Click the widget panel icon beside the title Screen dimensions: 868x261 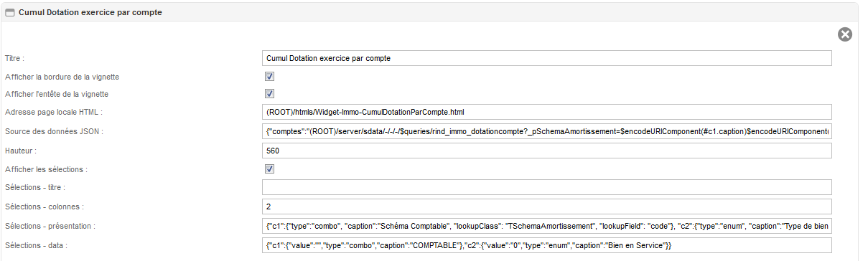point(10,12)
